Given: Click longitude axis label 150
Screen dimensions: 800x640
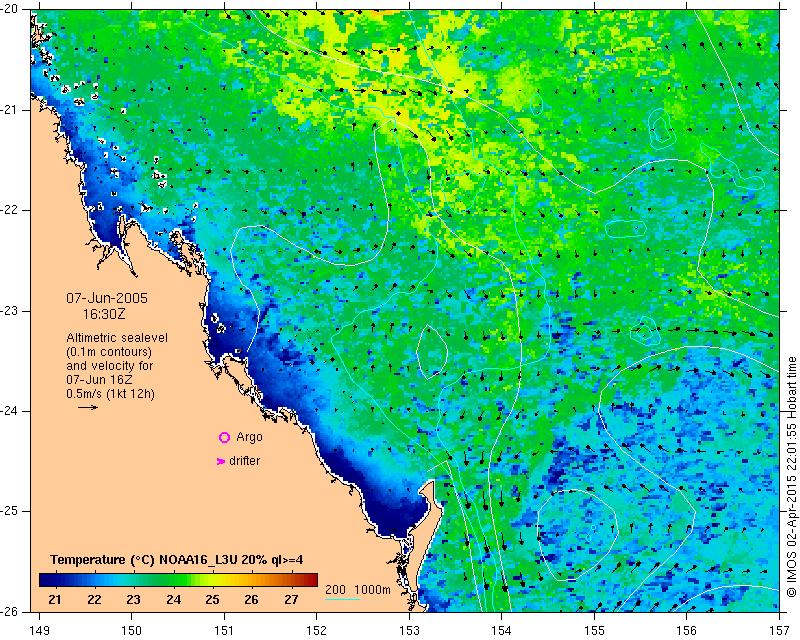Looking at the screenshot, I should pyautogui.click(x=131, y=630).
